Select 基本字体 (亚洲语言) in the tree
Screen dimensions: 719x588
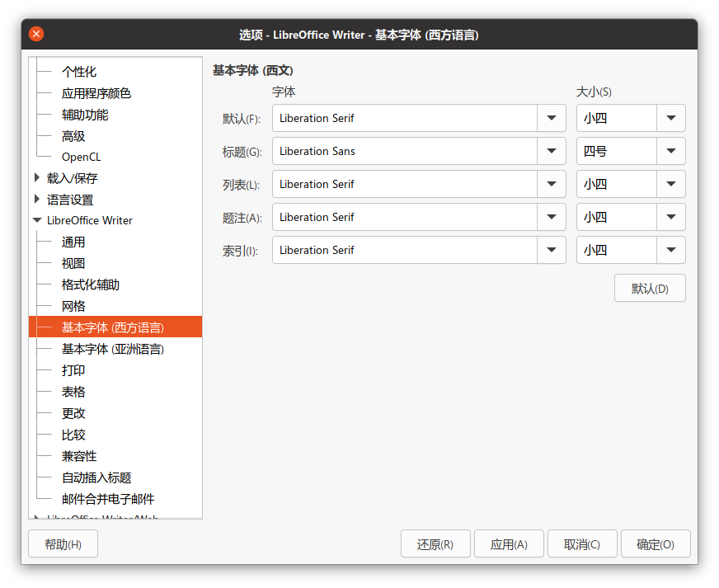coord(113,349)
